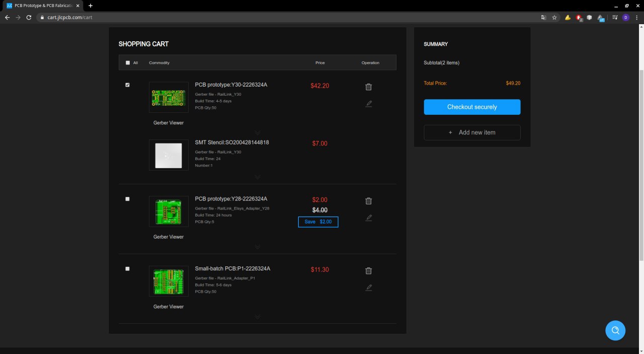
Task: Expand details of PCB prototype Y28-2226324A
Action: [x=258, y=247]
